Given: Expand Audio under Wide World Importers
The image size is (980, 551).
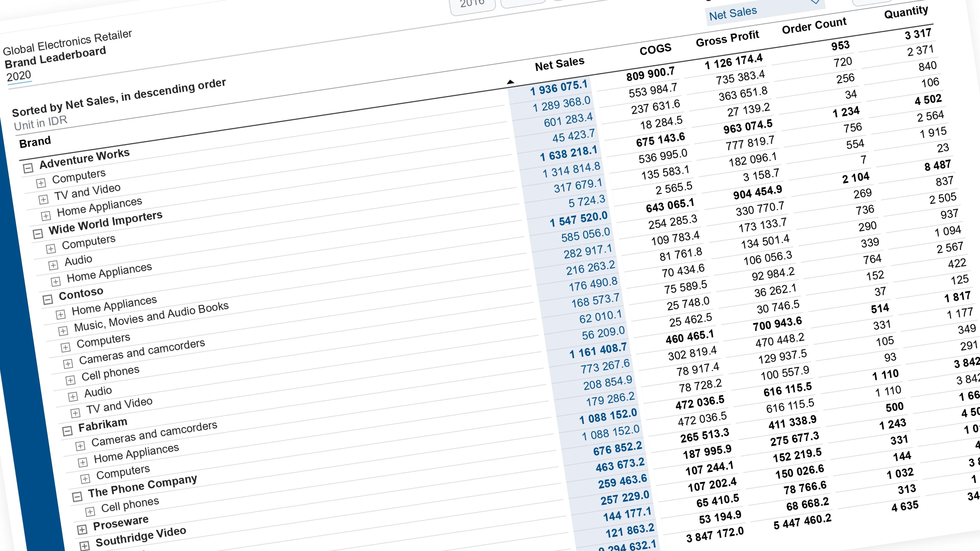Looking at the screenshot, I should tap(53, 265).
